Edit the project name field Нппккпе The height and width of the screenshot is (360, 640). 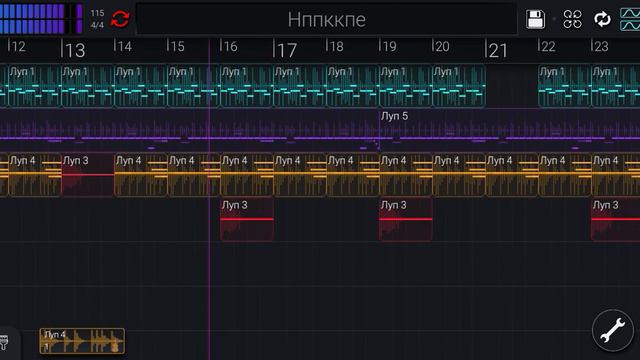[327, 19]
